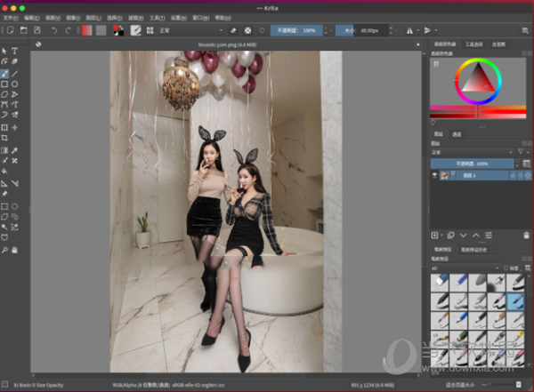Open the last menu in the menu bar
534x392 pixels.
(x=222, y=18)
